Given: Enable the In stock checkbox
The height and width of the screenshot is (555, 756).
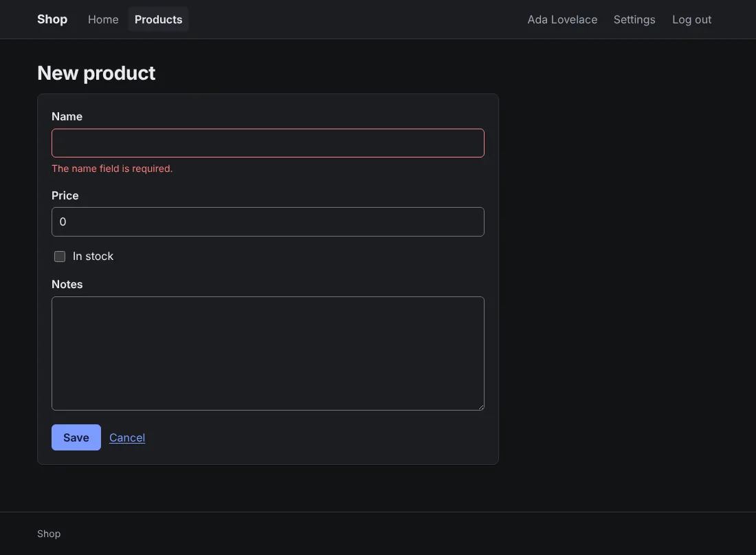Looking at the screenshot, I should 60,257.
